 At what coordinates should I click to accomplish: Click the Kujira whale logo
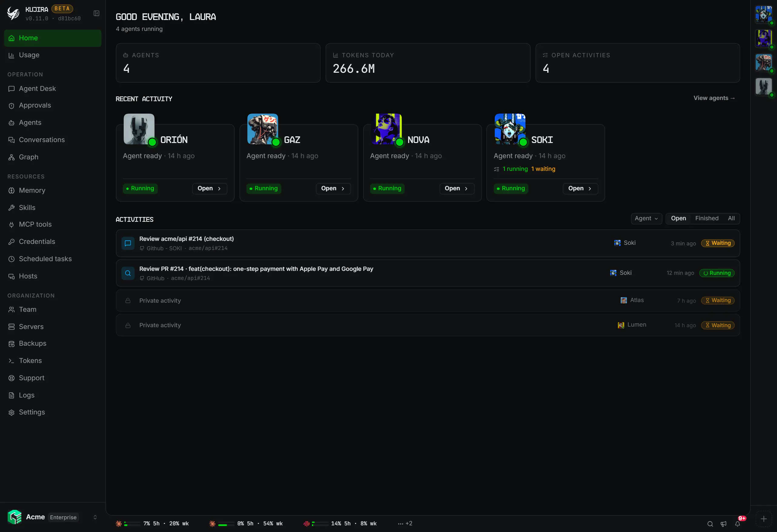click(13, 13)
